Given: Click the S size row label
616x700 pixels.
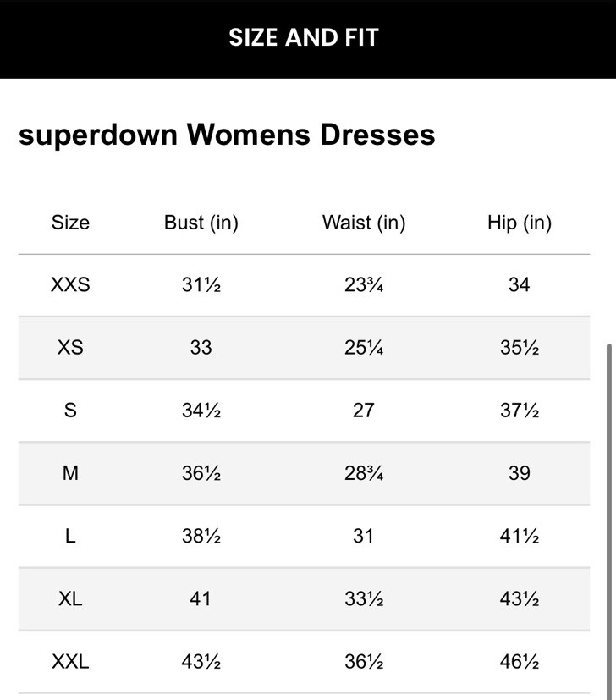Looking at the screenshot, I should pos(70,411).
